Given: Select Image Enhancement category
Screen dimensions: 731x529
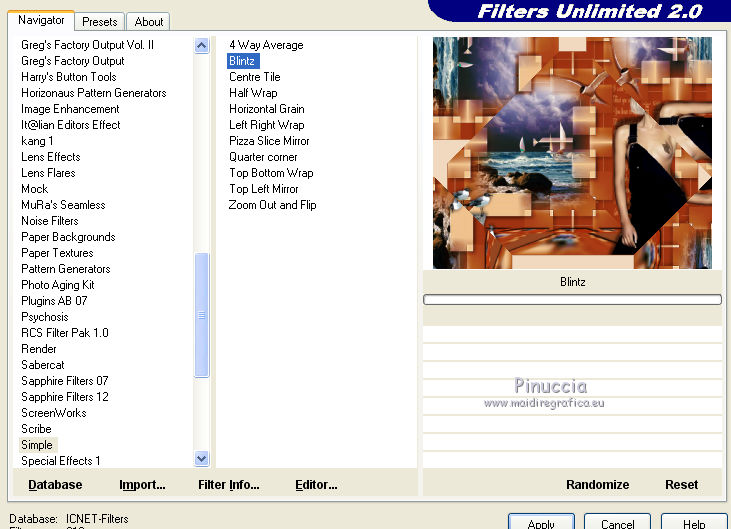Looking at the screenshot, I should (x=70, y=109).
